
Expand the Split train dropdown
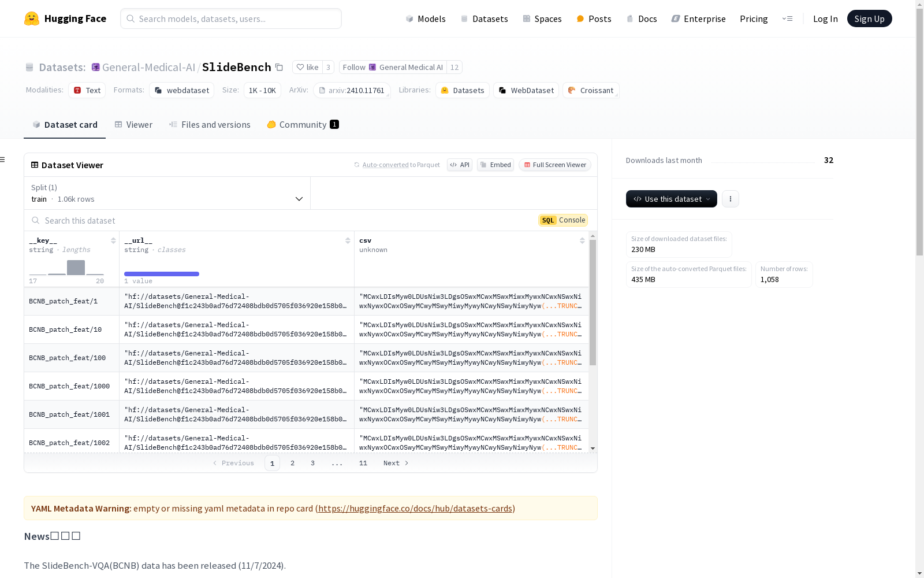tap(167, 193)
